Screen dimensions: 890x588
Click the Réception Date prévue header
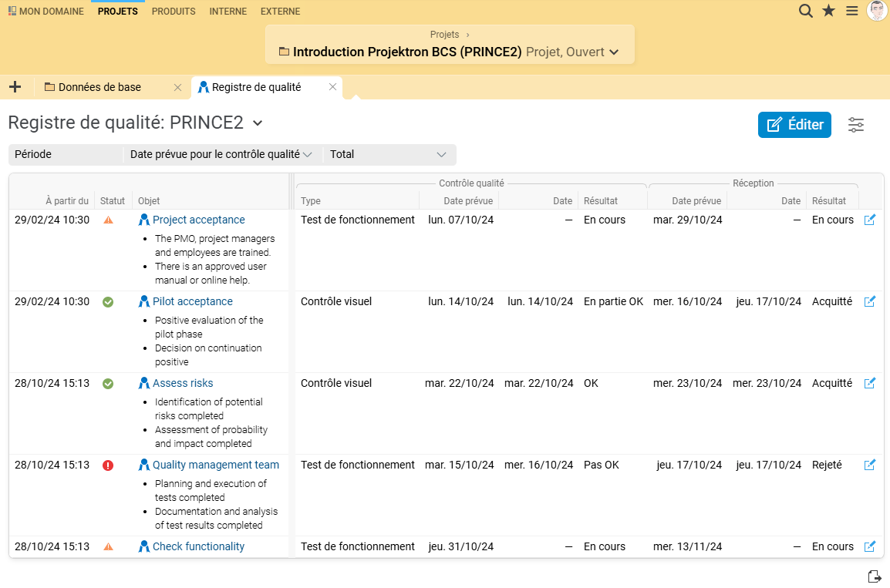[x=696, y=200]
